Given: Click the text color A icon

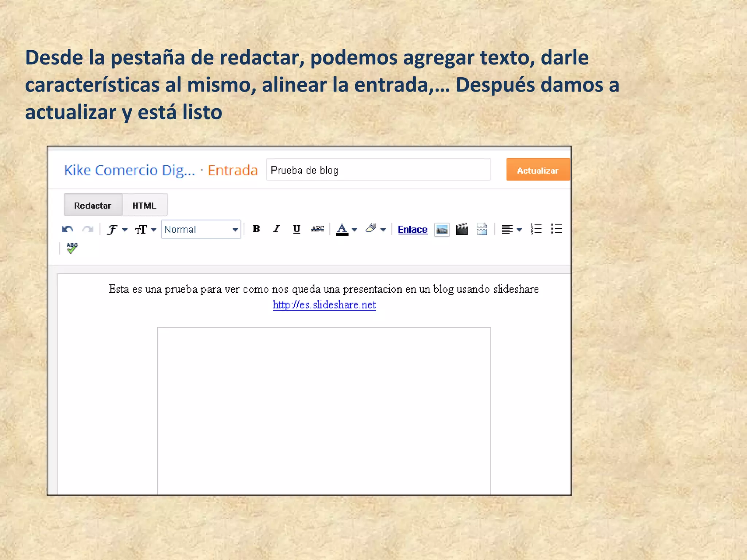Looking at the screenshot, I should (x=342, y=229).
